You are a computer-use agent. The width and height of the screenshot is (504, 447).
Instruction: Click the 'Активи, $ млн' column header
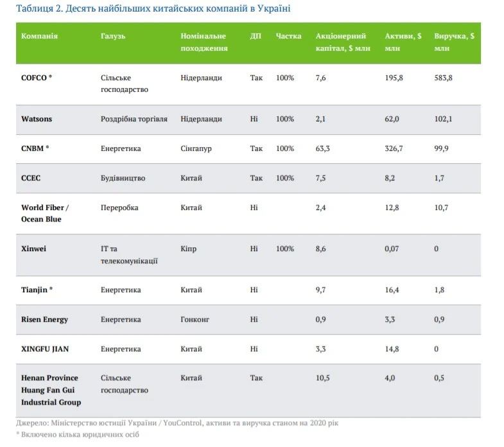pos(403,42)
